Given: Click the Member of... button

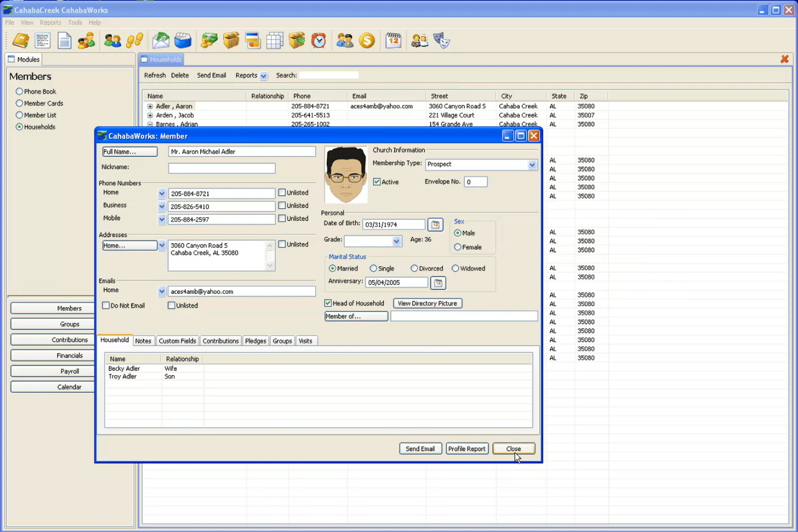Looking at the screenshot, I should coord(356,316).
